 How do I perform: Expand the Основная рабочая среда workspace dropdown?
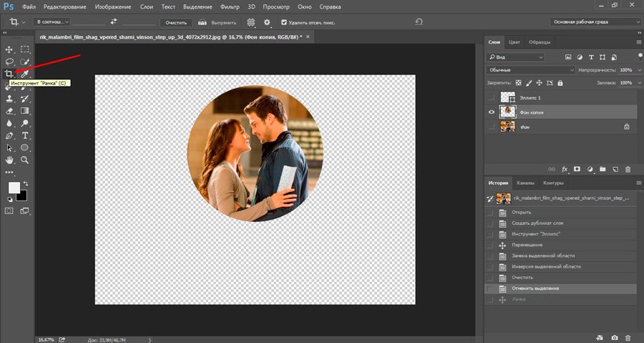pyautogui.click(x=596, y=22)
